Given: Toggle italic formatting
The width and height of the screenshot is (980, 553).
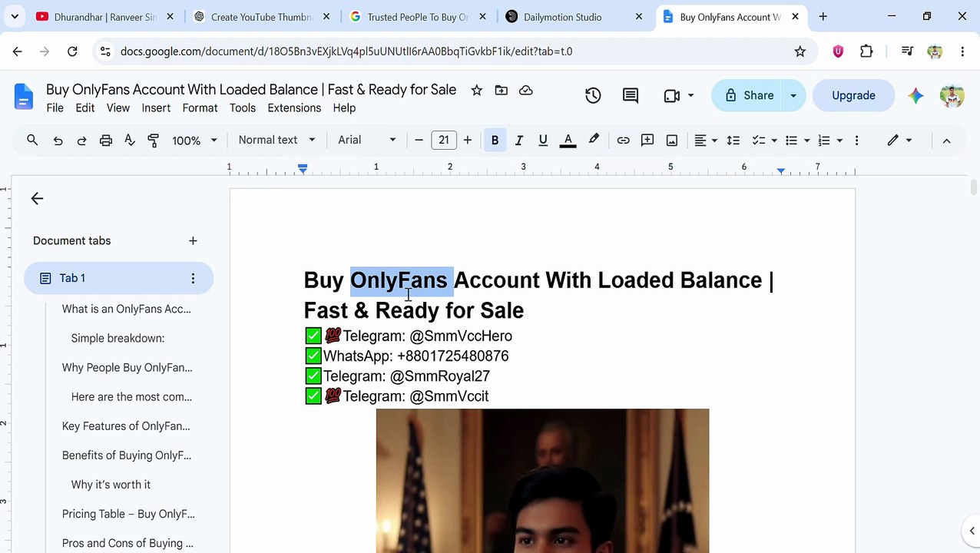Looking at the screenshot, I should click(x=518, y=140).
